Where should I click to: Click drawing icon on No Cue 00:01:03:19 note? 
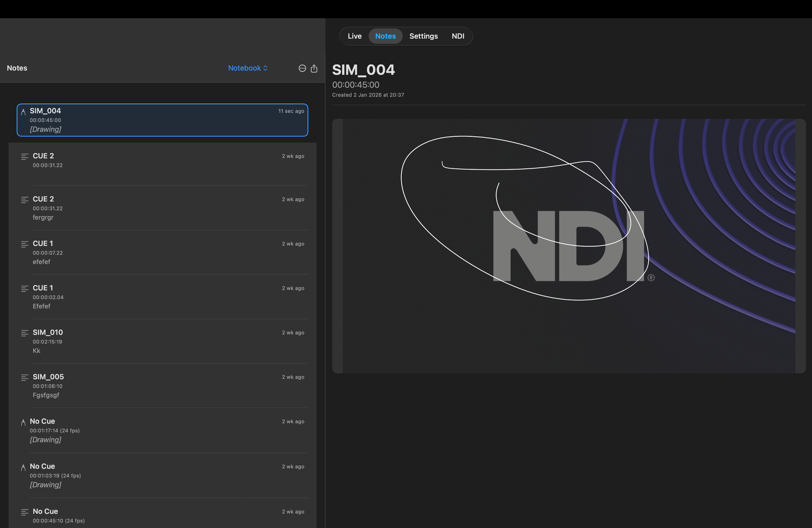point(23,467)
